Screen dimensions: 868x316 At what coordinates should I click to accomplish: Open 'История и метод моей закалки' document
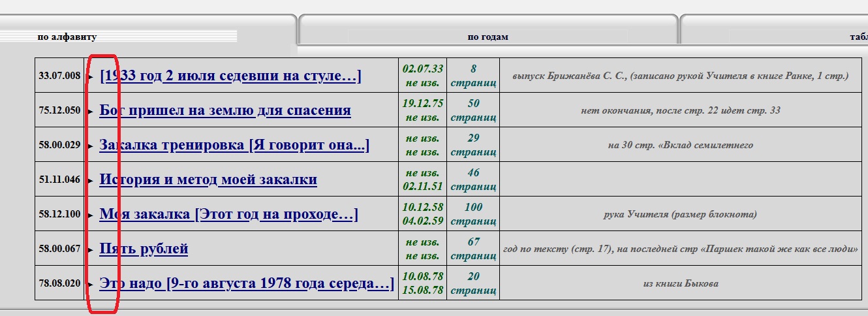pos(208,180)
